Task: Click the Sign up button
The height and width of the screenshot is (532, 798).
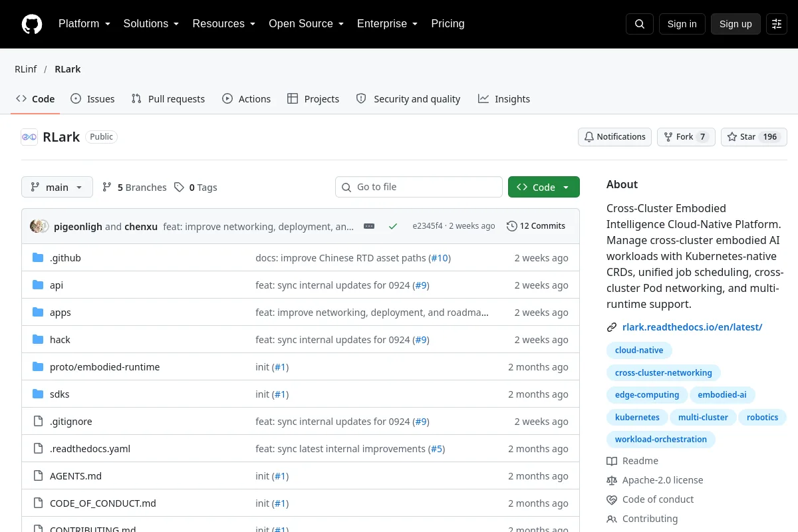Action: pyautogui.click(x=735, y=24)
